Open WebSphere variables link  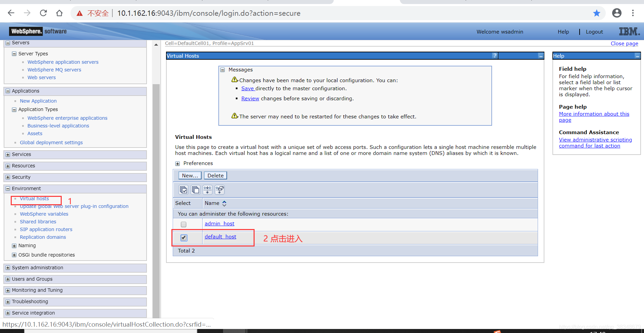point(44,214)
